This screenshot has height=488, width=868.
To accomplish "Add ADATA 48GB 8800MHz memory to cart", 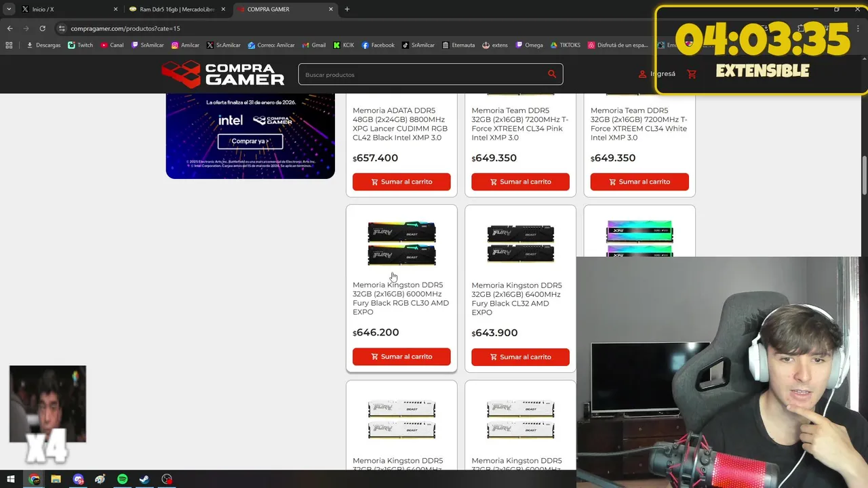I will click(x=401, y=182).
